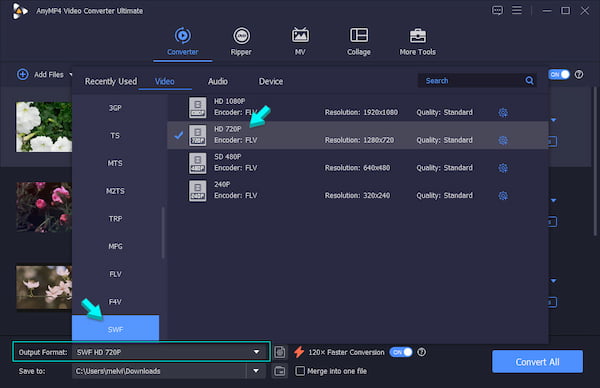Open settings gear for HD 1080P
This screenshot has height=388, width=600.
[x=503, y=112]
